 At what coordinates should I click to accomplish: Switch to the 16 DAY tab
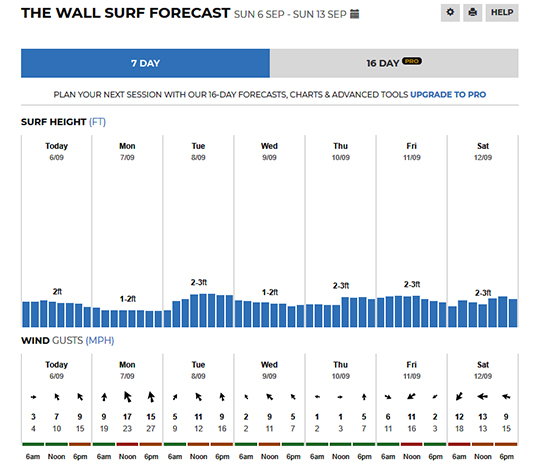click(x=394, y=63)
